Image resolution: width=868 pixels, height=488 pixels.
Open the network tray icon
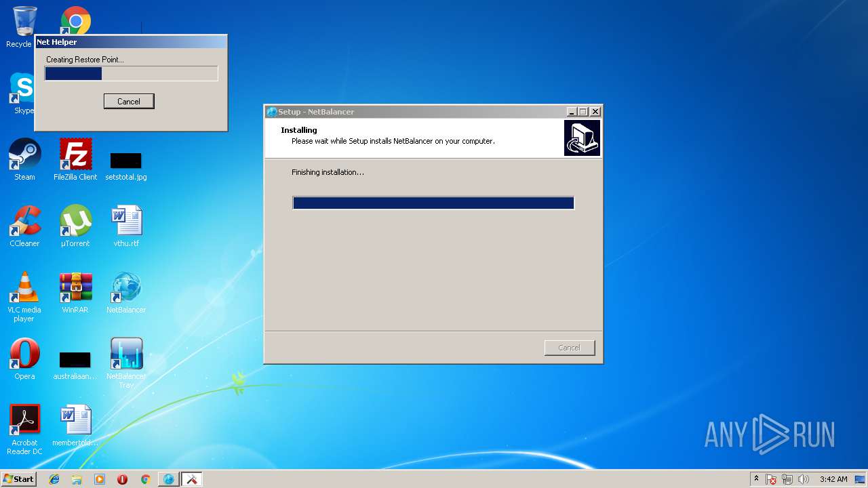pyautogui.click(x=787, y=479)
